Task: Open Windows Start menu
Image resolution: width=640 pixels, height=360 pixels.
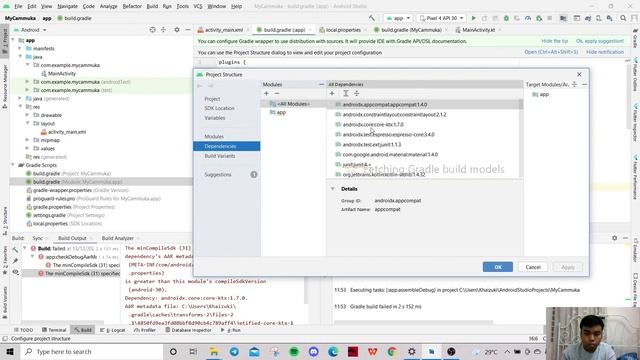Action: tap(10, 351)
